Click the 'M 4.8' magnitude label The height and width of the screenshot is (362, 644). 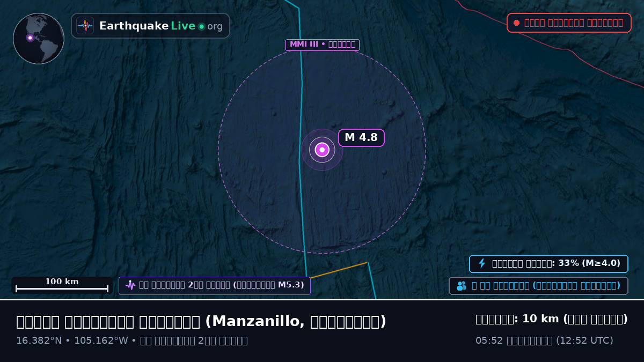[x=361, y=137]
